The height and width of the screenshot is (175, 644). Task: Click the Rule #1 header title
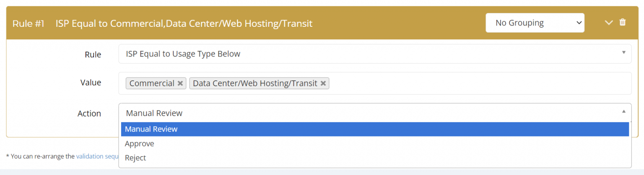click(184, 23)
